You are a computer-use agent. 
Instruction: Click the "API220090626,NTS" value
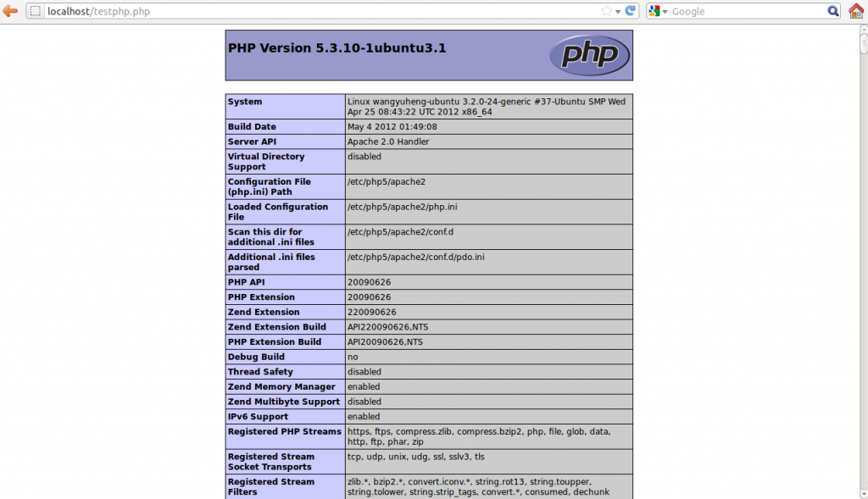[x=387, y=327]
